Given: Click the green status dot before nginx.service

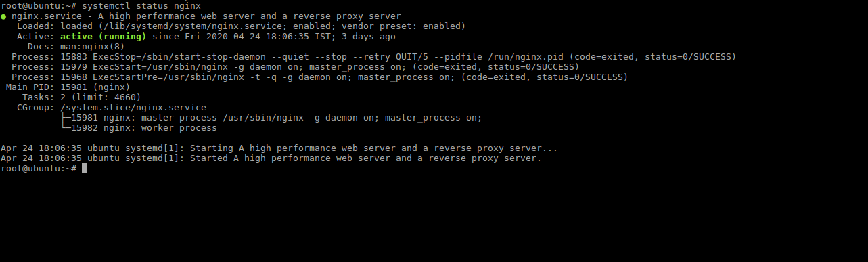Looking at the screenshot, I should point(3,16).
